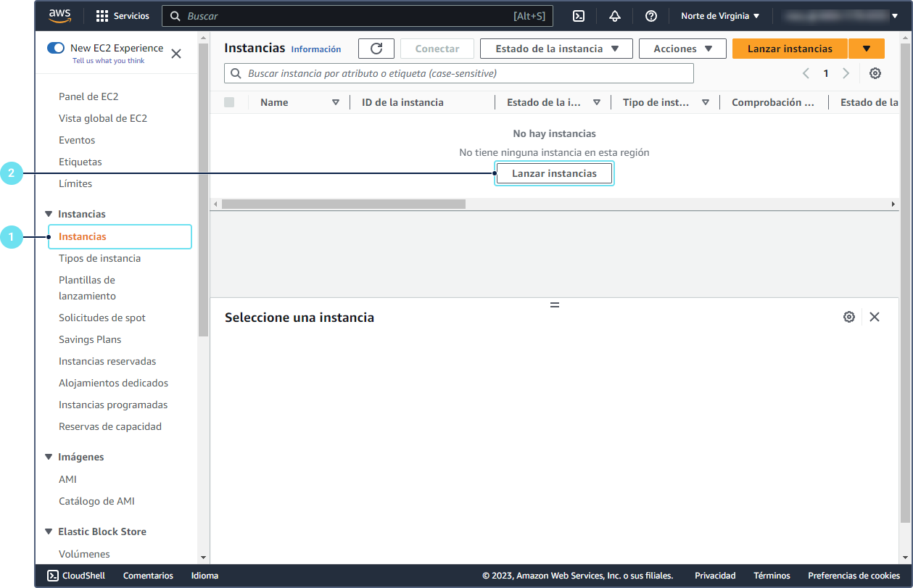Check the select-all instances checkbox
Image resolution: width=913 pixels, height=588 pixels.
click(x=229, y=102)
